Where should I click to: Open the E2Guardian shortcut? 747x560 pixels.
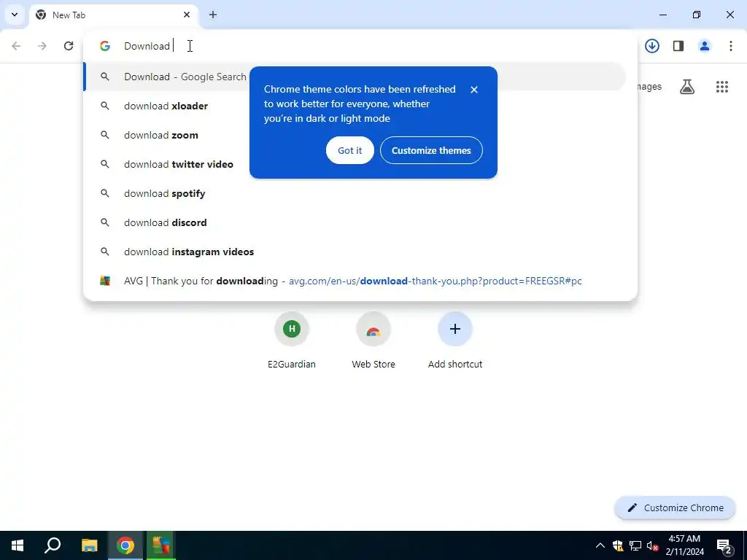pyautogui.click(x=292, y=341)
